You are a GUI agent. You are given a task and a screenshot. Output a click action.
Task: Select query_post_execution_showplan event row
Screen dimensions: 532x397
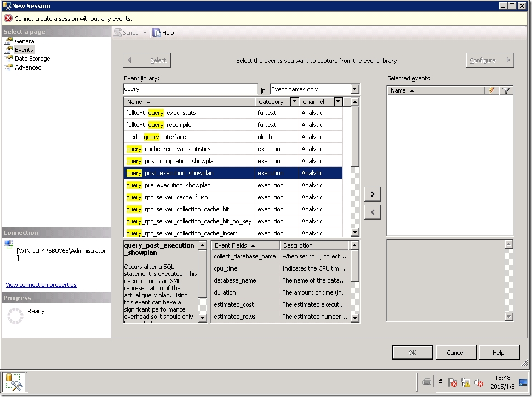(233, 173)
